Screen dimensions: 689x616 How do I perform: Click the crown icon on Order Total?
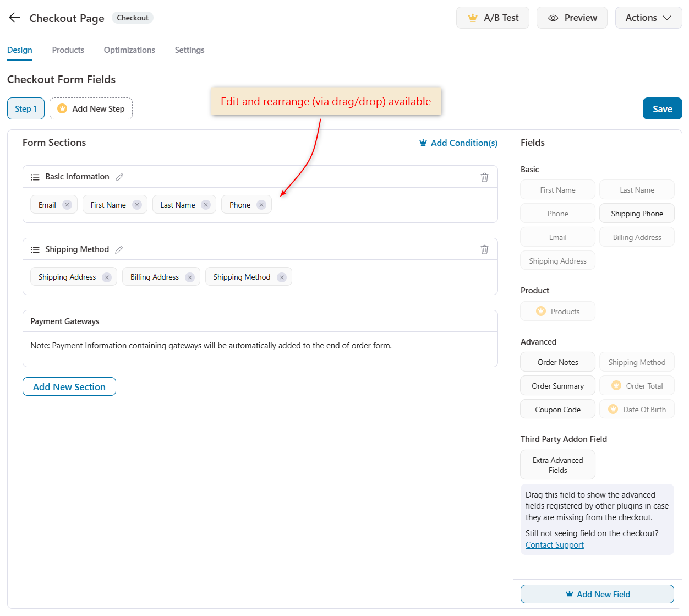click(616, 385)
